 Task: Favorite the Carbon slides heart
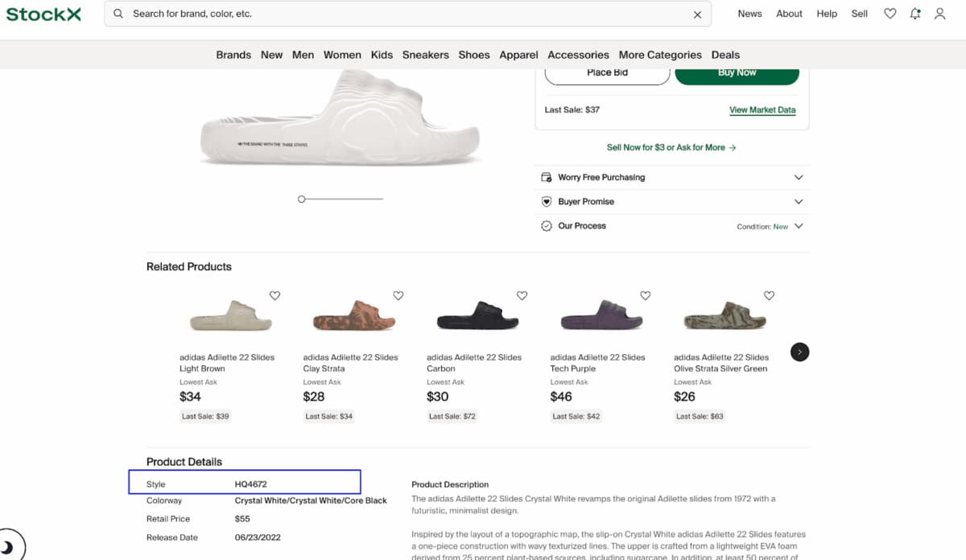(522, 295)
